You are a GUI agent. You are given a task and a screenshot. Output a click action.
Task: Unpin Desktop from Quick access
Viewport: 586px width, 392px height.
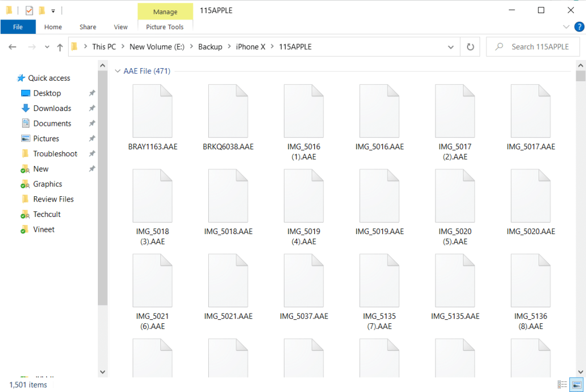point(92,93)
